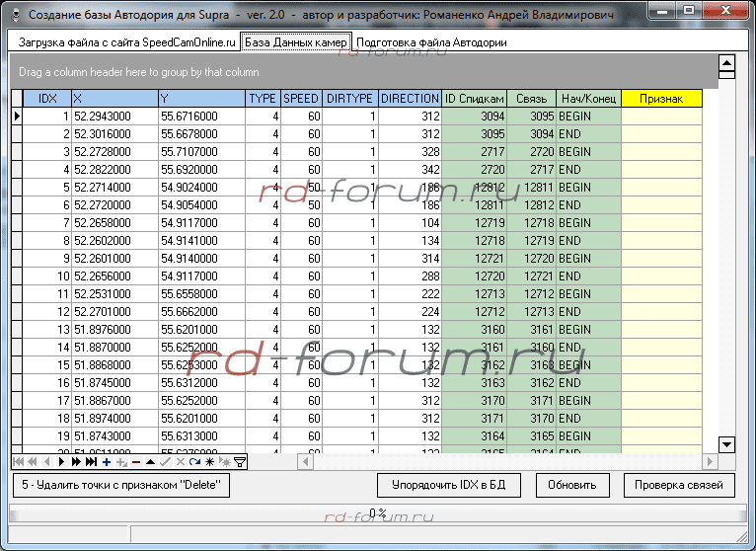Click the Признак yellow column header

click(660, 99)
